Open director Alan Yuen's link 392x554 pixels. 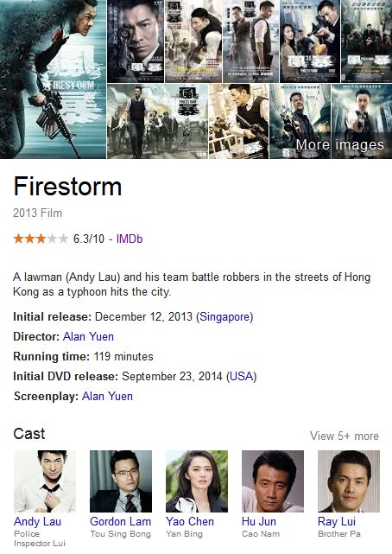[x=88, y=336]
